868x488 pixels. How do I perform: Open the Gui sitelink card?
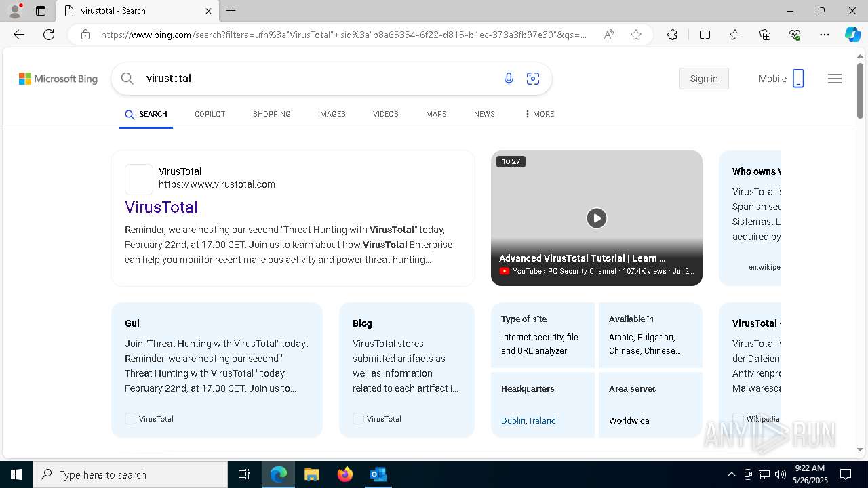(217, 369)
